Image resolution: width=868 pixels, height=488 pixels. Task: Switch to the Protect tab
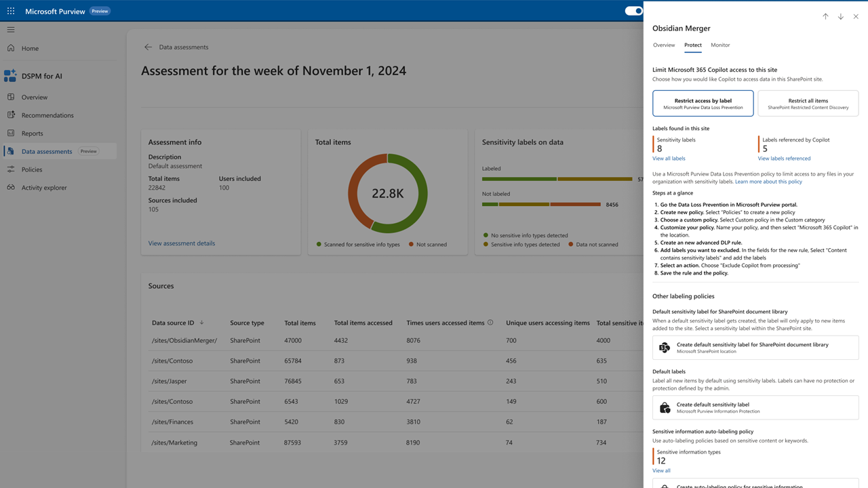click(693, 45)
